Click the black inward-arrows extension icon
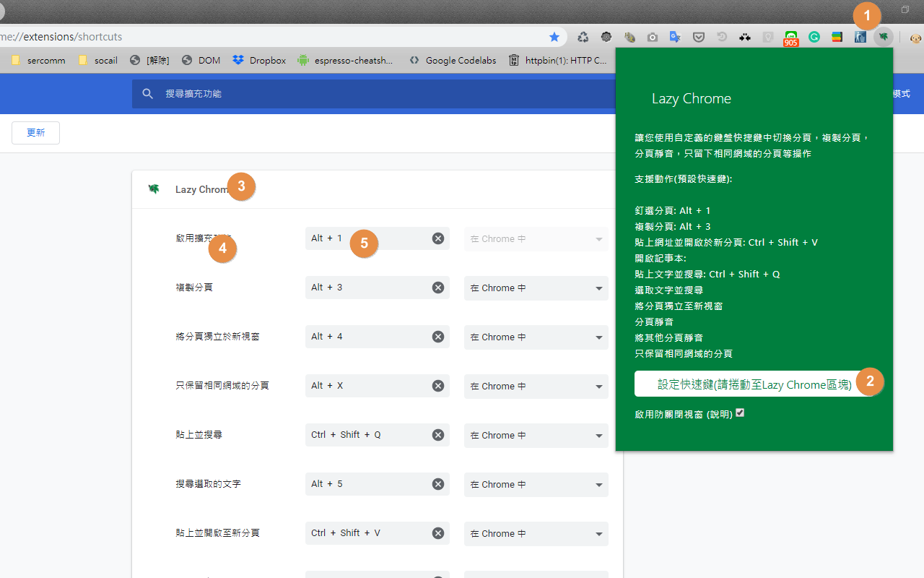Viewport: 924px width, 578px height. click(x=745, y=37)
